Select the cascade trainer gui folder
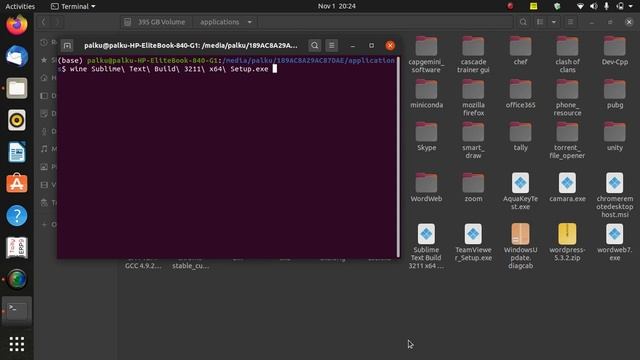The height and width of the screenshot is (360, 640). pos(473,54)
